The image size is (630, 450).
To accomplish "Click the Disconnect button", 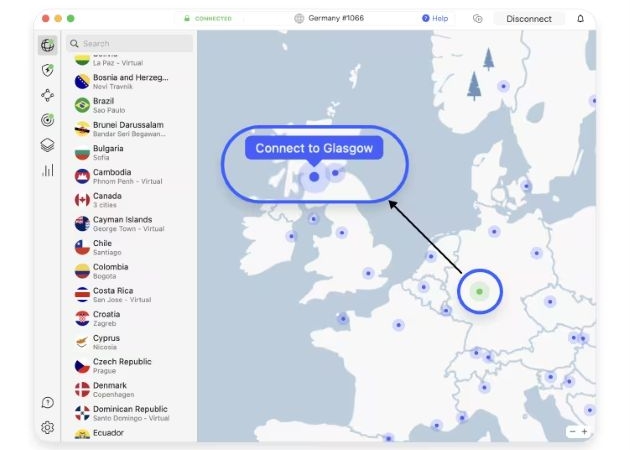I will (x=529, y=18).
